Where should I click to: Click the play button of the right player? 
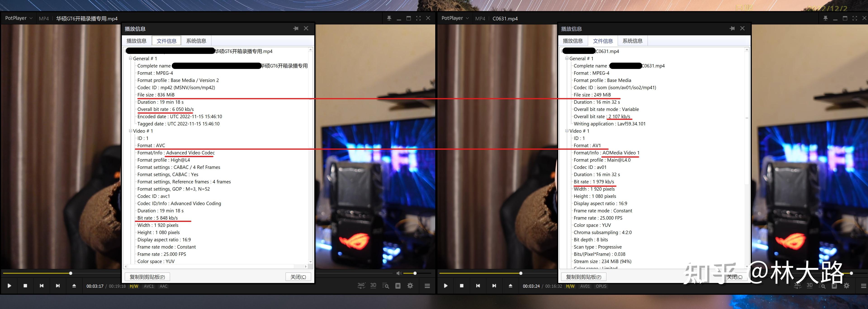click(x=445, y=286)
